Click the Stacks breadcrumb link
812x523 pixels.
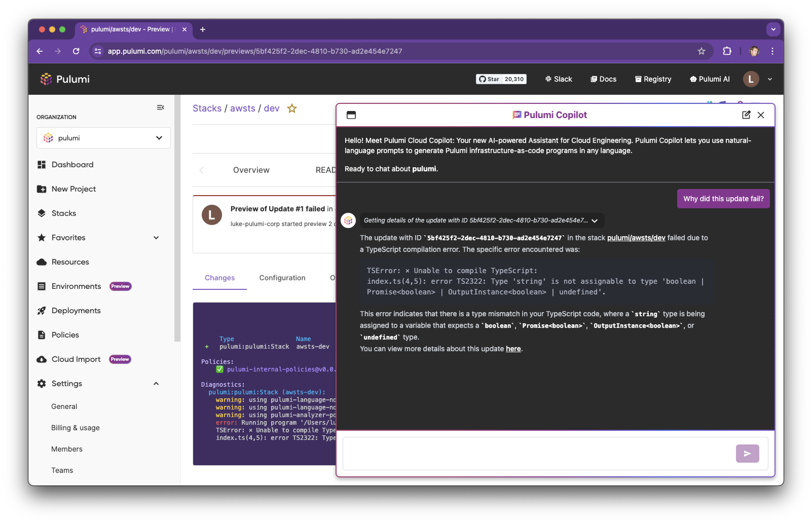(x=207, y=108)
